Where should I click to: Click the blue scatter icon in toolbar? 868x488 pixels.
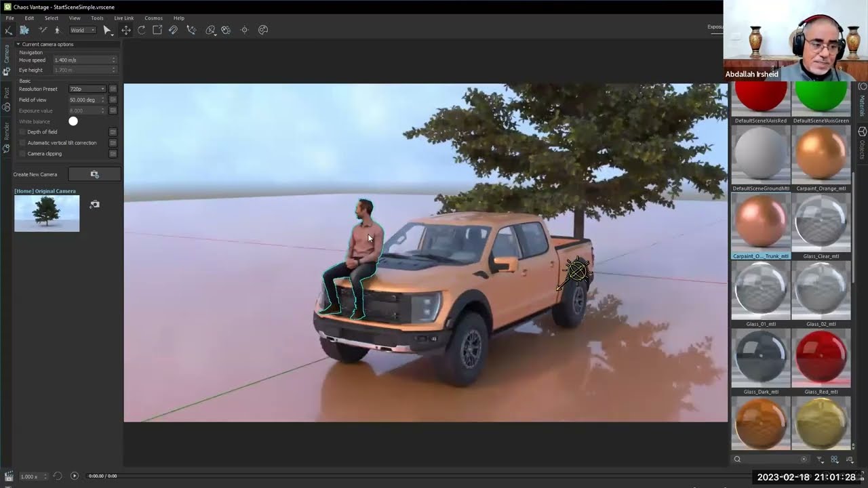click(x=24, y=30)
